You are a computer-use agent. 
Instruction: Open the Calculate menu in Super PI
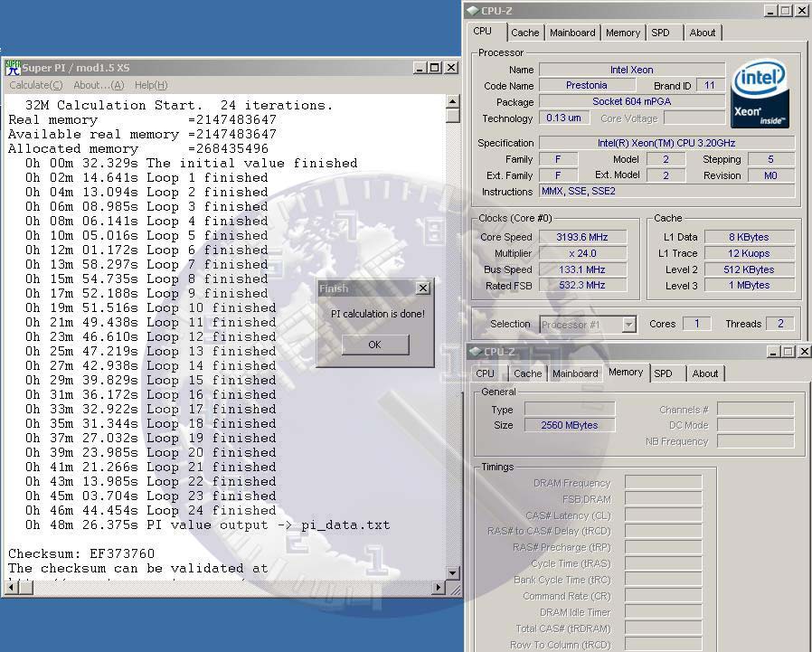36,85
